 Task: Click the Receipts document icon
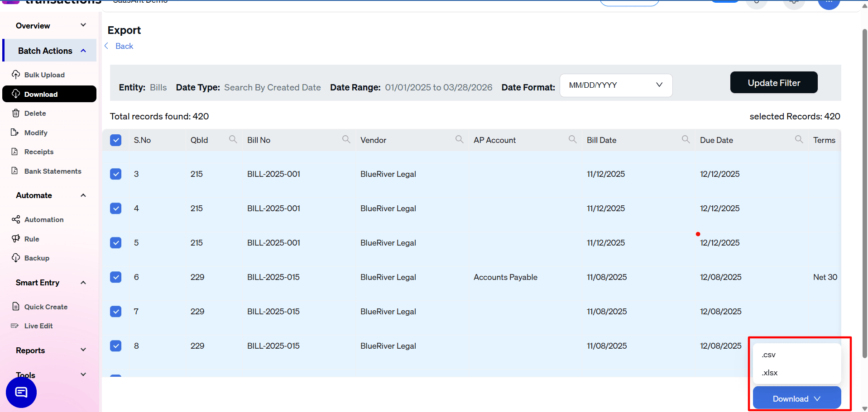15,152
